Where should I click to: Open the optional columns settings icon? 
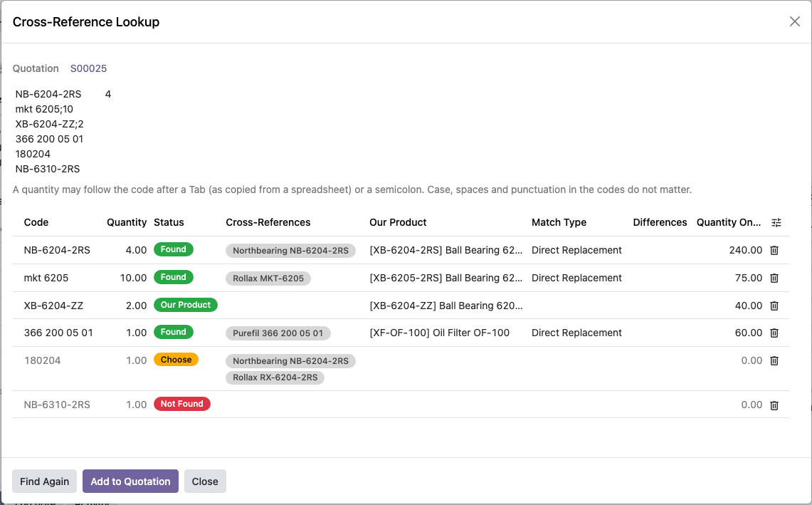[x=776, y=223]
